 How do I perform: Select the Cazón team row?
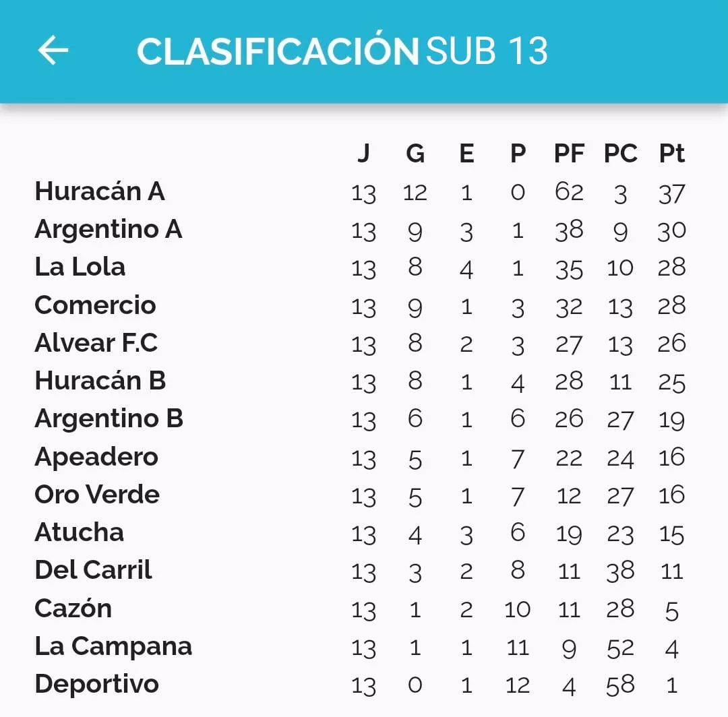pyautogui.click(x=73, y=609)
